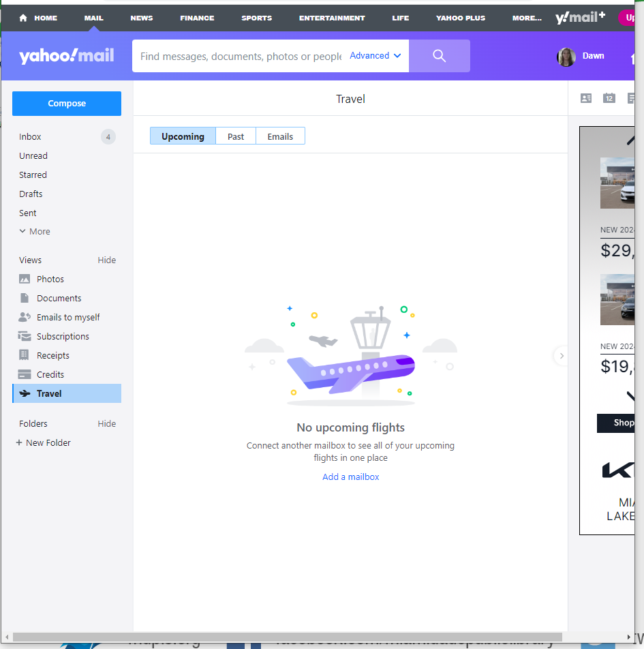Go to SPORTS in top bar
644x649 pixels.
[x=257, y=18]
